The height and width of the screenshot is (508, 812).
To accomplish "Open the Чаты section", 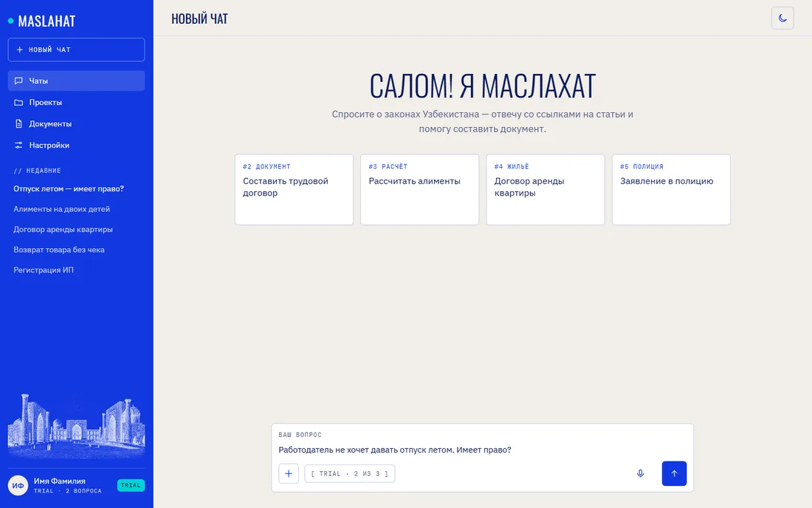I will click(x=76, y=80).
